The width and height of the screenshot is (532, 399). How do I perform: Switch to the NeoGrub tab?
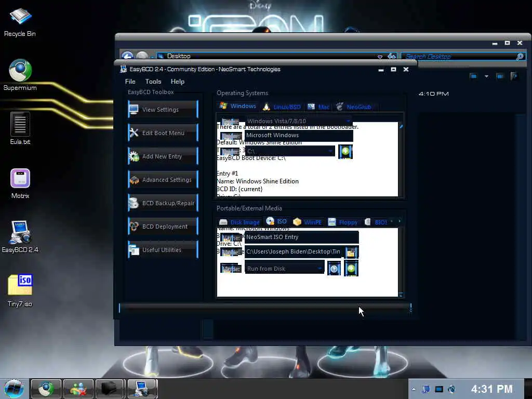(x=353, y=107)
